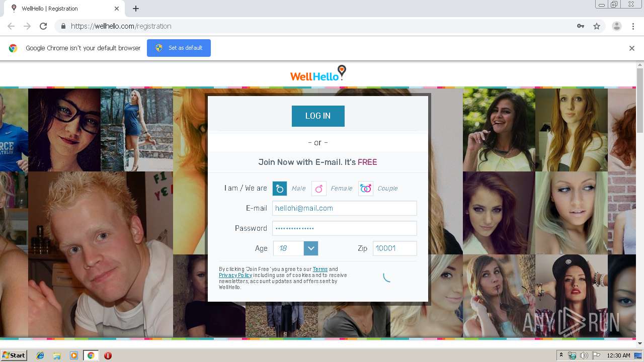Open the Windows Start menu
Screen dimensions: 644x362
[14, 355]
